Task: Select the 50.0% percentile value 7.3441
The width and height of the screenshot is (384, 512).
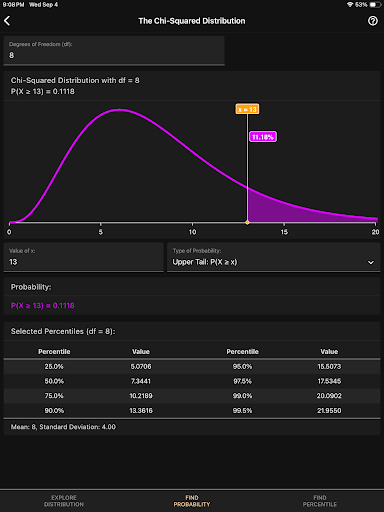Action: [x=141, y=381]
